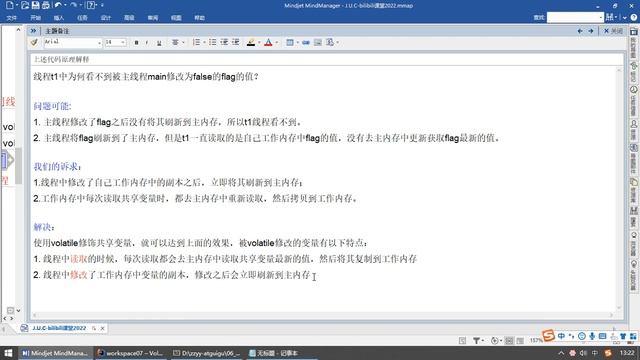640x360 pixels.
Task: Click in the search field at top right
Action: pyautogui.click(x=575, y=17)
